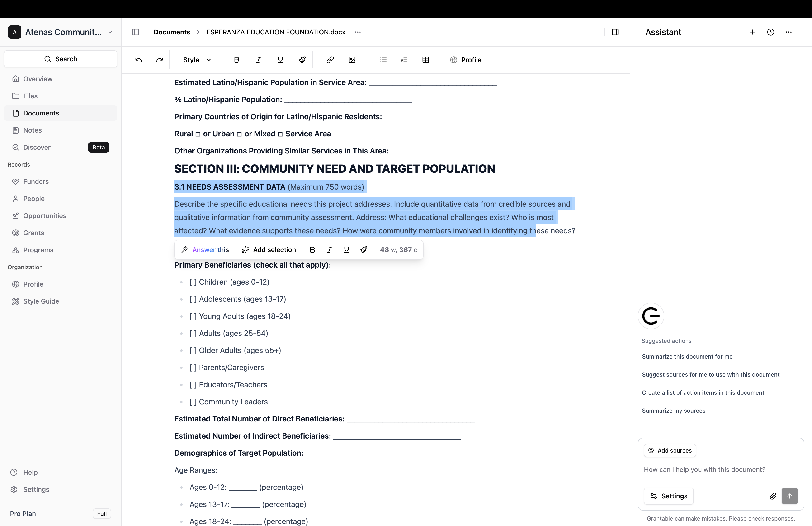Viewport: 812px width, 526px height.
Task: Click the redo arrow in toolbar
Action: coord(159,60)
